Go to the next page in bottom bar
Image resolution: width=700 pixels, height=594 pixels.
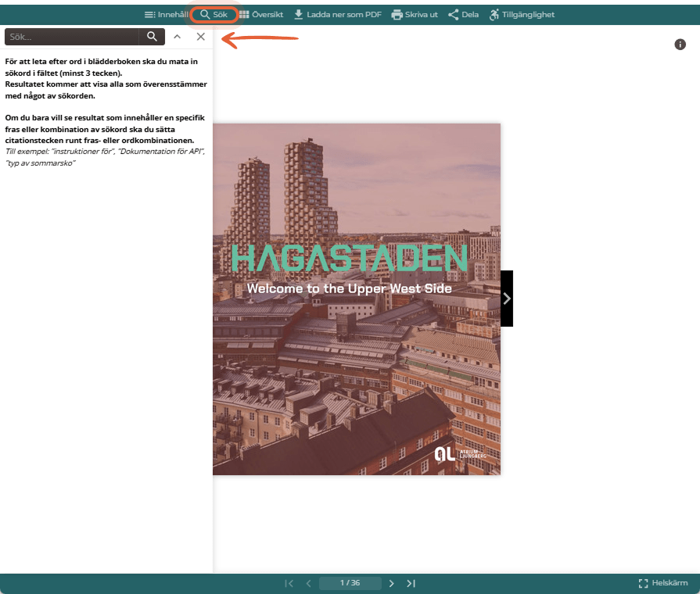click(392, 583)
